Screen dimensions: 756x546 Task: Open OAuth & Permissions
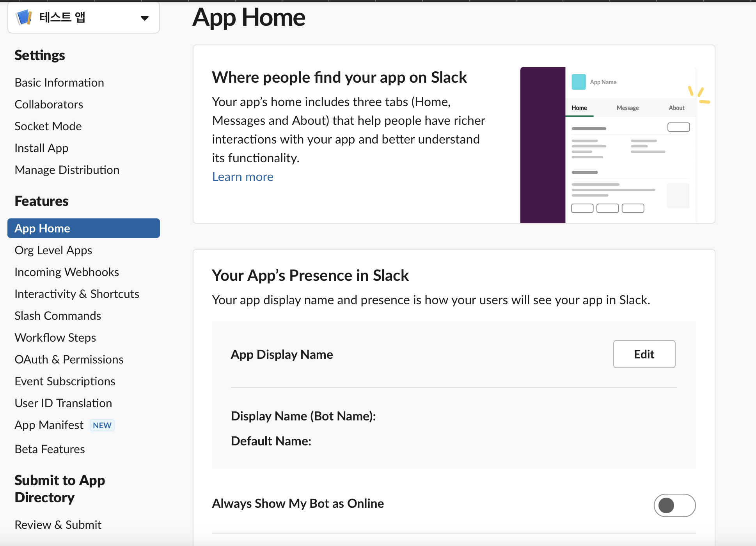click(69, 360)
